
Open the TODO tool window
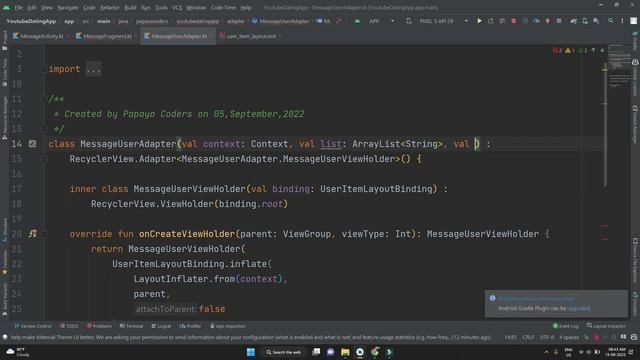69,326
